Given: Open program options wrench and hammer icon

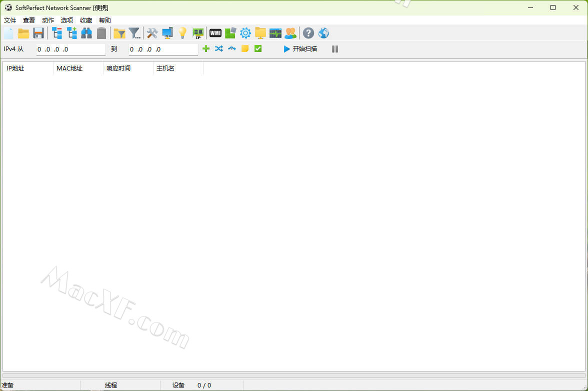Looking at the screenshot, I should [152, 33].
